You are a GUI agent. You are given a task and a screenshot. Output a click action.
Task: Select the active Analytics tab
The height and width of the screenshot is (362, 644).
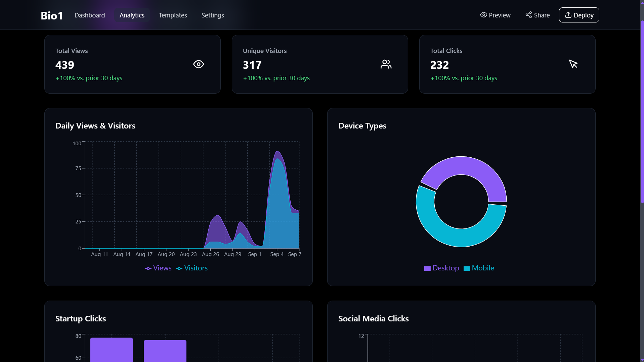tap(132, 15)
